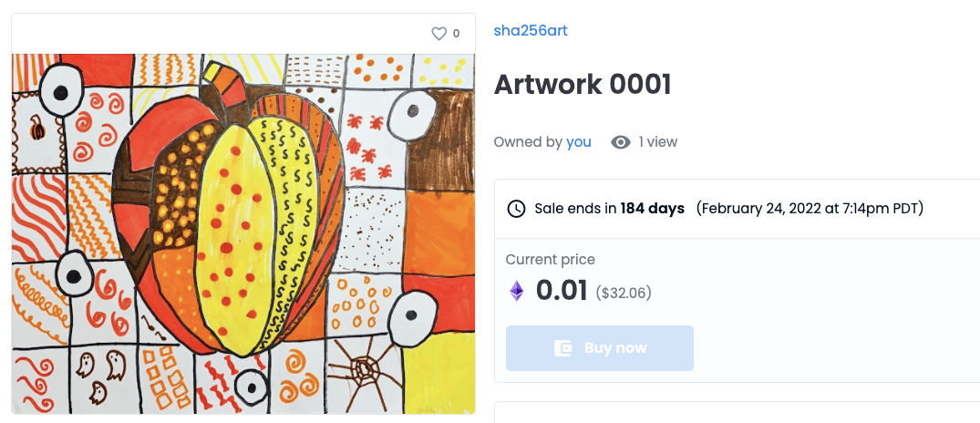Viewport: 980px width, 423px height.
Task: Open the pumpkin artwork image
Action: (x=243, y=232)
